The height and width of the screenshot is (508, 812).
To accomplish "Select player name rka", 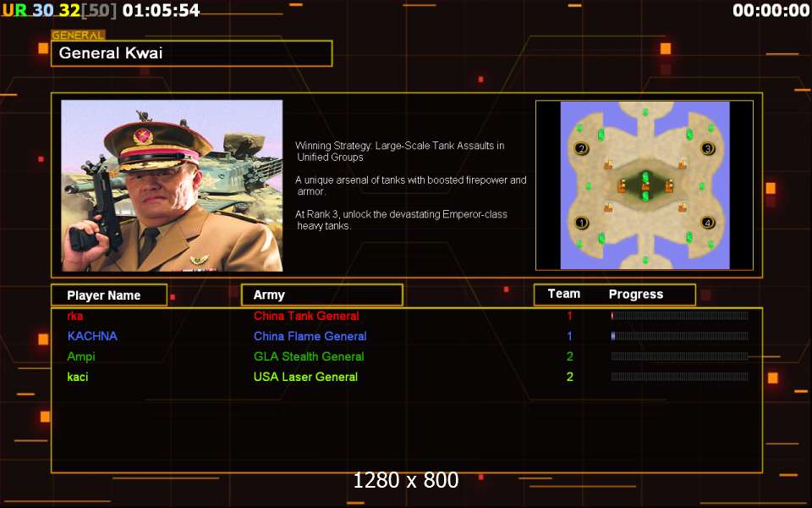I will click(x=75, y=316).
